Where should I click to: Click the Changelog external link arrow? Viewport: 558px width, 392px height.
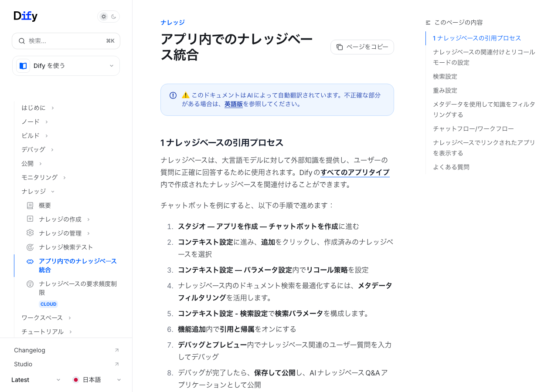(x=116, y=350)
